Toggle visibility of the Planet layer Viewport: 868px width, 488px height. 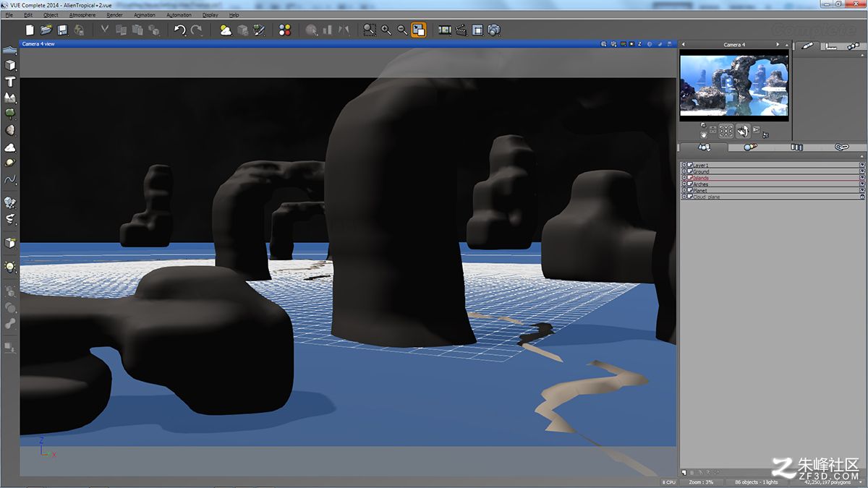(862, 190)
